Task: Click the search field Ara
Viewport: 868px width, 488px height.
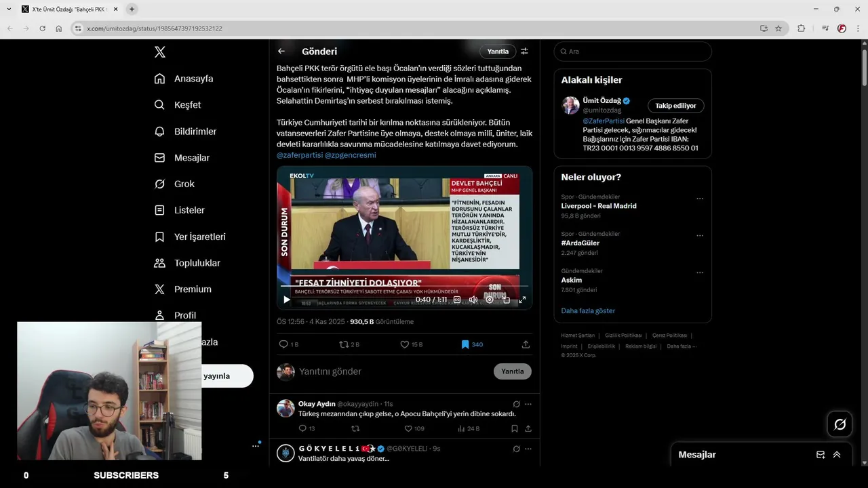Action: point(633,52)
